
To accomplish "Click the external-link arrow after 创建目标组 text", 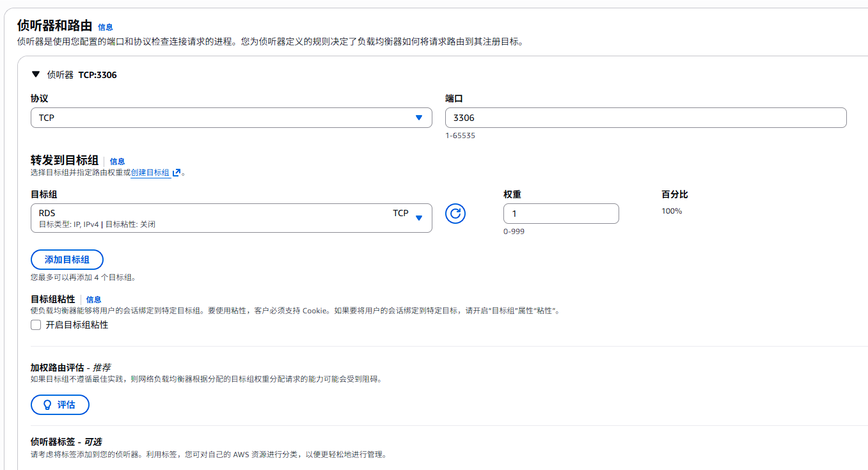I will coord(175,173).
